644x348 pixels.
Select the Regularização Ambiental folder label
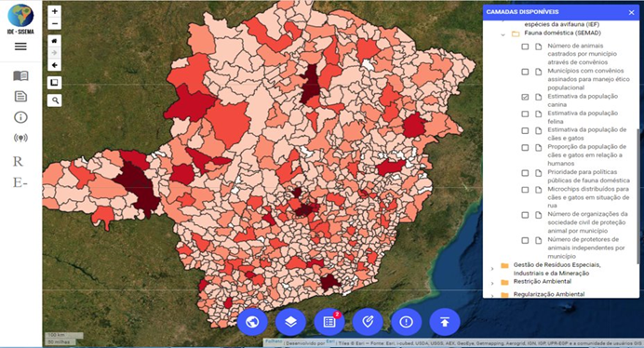(x=549, y=294)
